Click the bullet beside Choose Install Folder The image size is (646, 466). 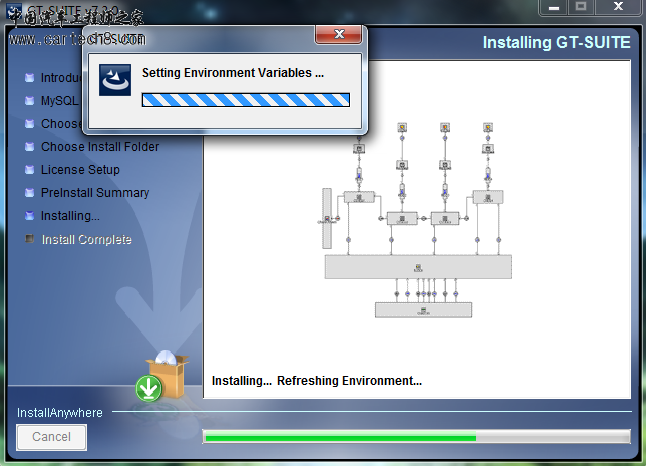(x=30, y=147)
